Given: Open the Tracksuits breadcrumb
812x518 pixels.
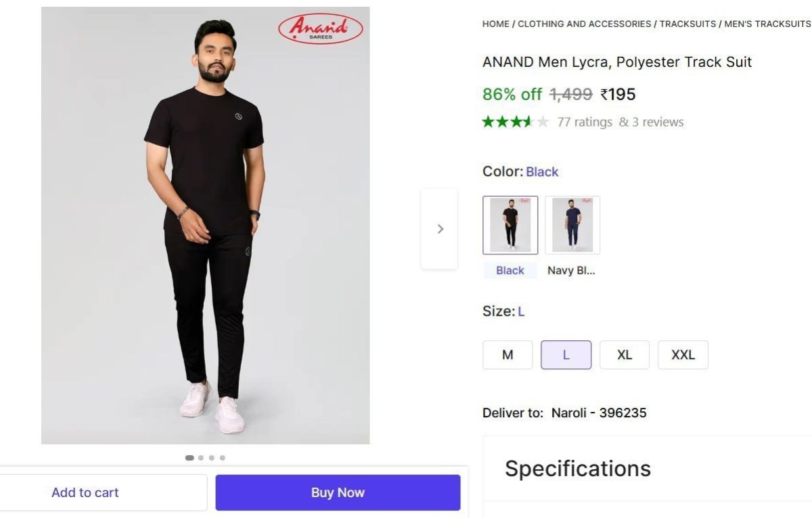Looking at the screenshot, I should [x=687, y=24].
